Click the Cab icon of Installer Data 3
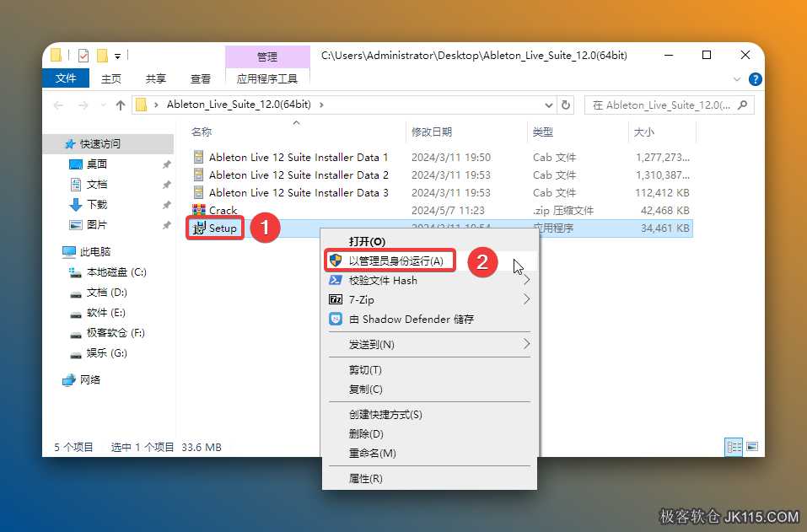The width and height of the screenshot is (807, 532). [x=198, y=192]
